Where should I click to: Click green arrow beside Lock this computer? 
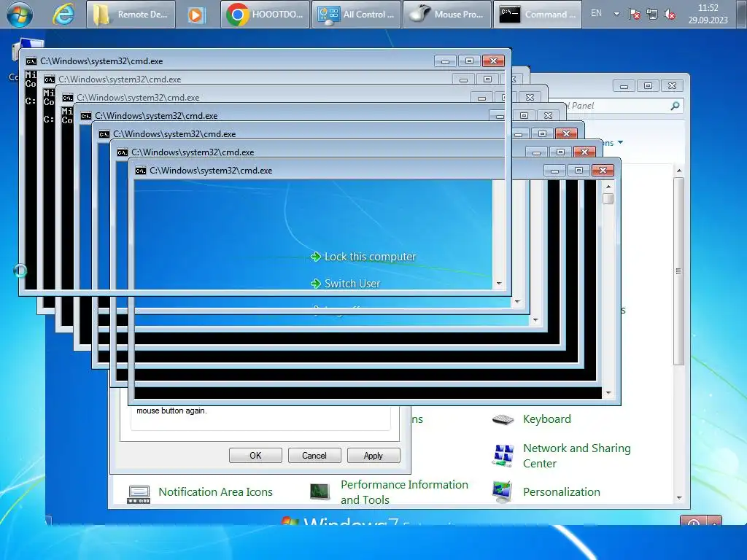315,257
